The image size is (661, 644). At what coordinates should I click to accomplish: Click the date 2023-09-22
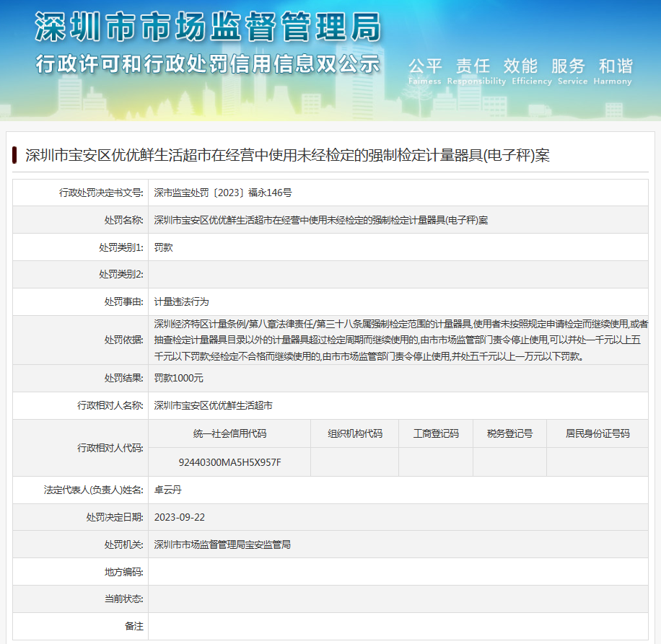(180, 517)
